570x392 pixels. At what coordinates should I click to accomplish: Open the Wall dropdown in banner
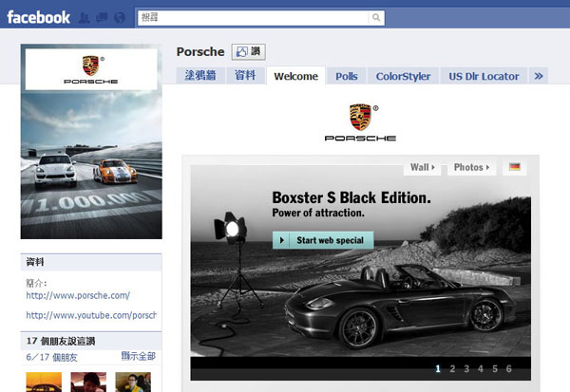tap(423, 167)
